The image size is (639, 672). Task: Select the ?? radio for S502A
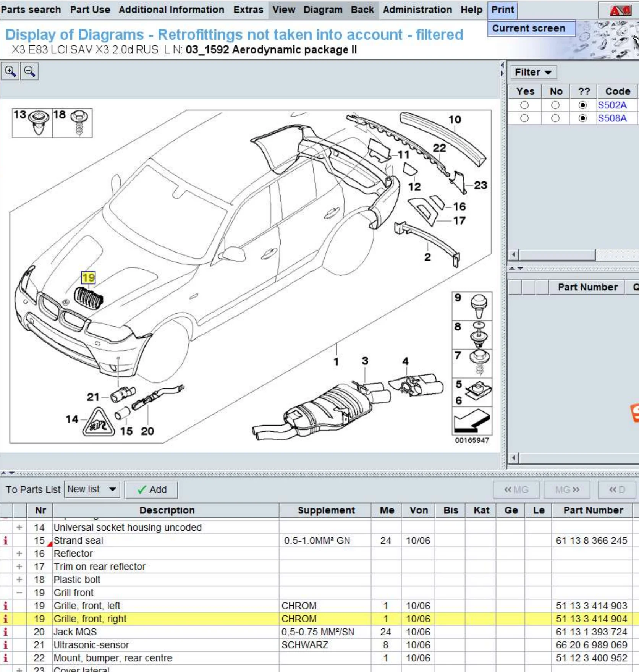[x=582, y=105]
